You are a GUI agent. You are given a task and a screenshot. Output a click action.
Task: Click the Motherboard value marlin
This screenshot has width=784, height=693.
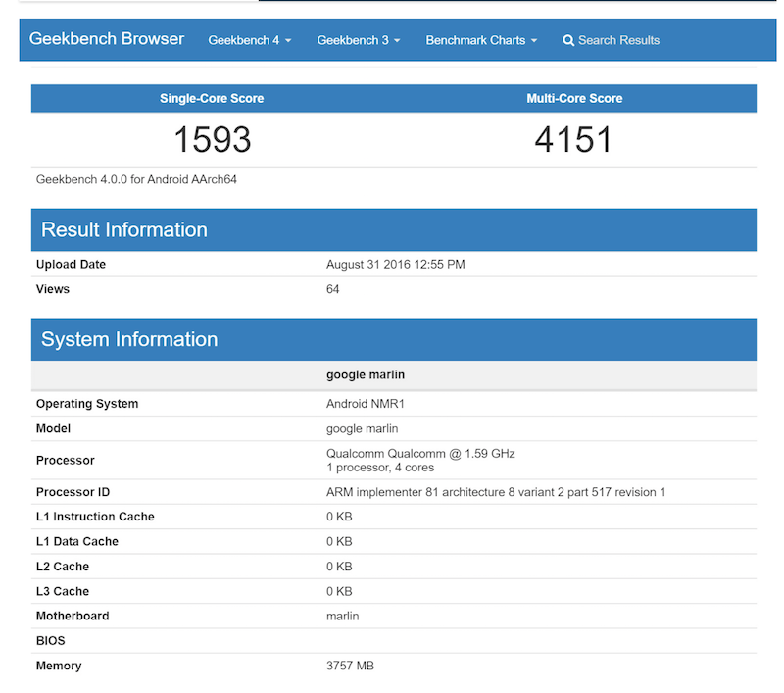tap(343, 616)
